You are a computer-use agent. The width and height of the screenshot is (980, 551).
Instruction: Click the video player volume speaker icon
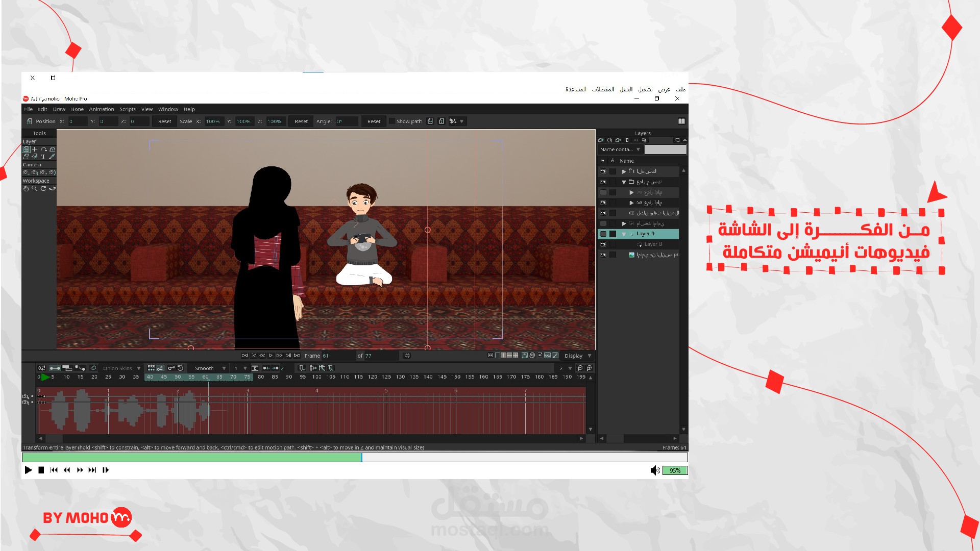click(x=655, y=470)
